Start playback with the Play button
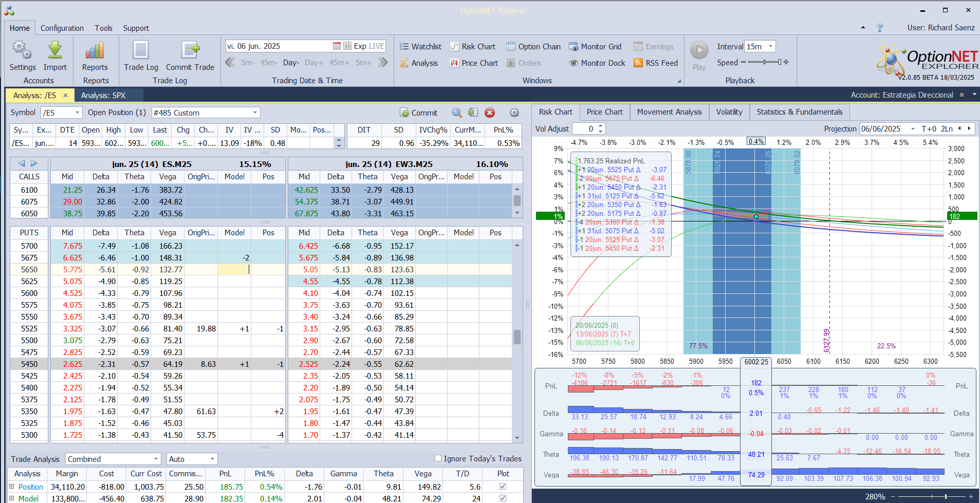The width and height of the screenshot is (980, 503). click(699, 50)
